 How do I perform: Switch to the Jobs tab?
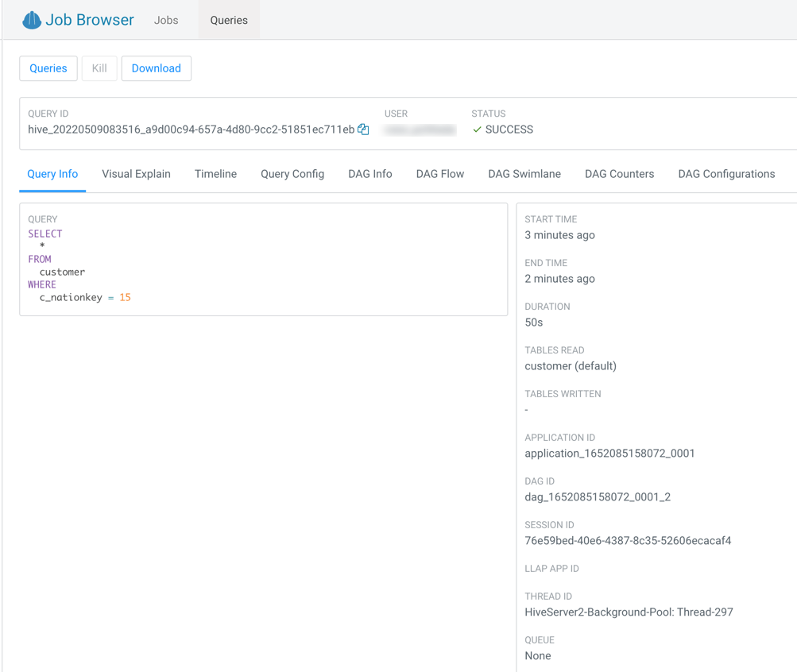pos(165,20)
